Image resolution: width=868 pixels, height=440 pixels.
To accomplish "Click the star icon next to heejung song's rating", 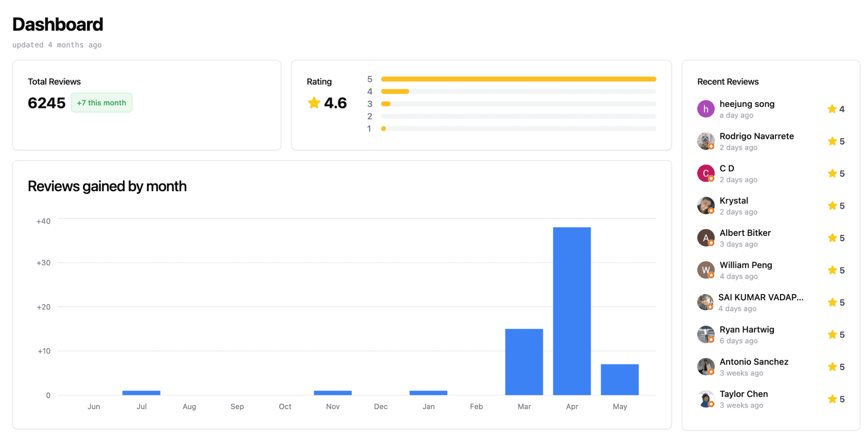I will coord(831,109).
